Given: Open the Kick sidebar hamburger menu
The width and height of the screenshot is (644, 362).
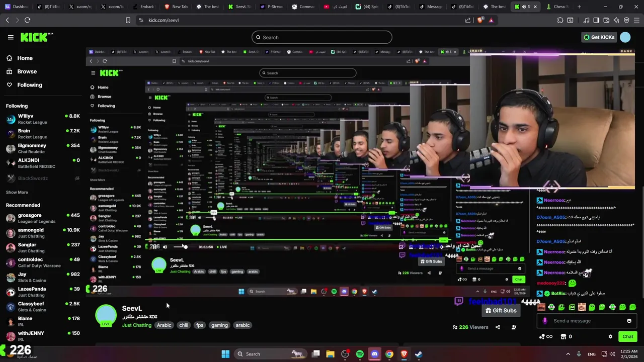Looking at the screenshot, I should 11,37.
